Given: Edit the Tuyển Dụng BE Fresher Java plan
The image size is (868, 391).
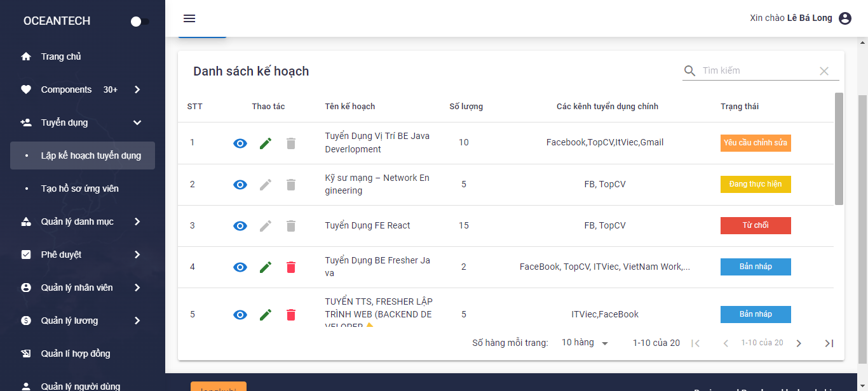Looking at the screenshot, I should tap(266, 267).
